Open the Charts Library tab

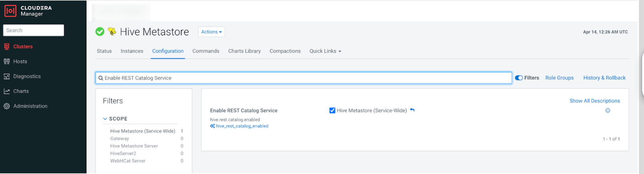244,51
